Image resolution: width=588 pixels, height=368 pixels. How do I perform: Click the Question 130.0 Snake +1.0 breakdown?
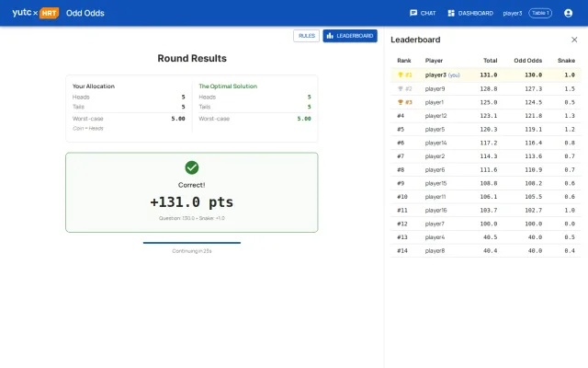(192, 218)
